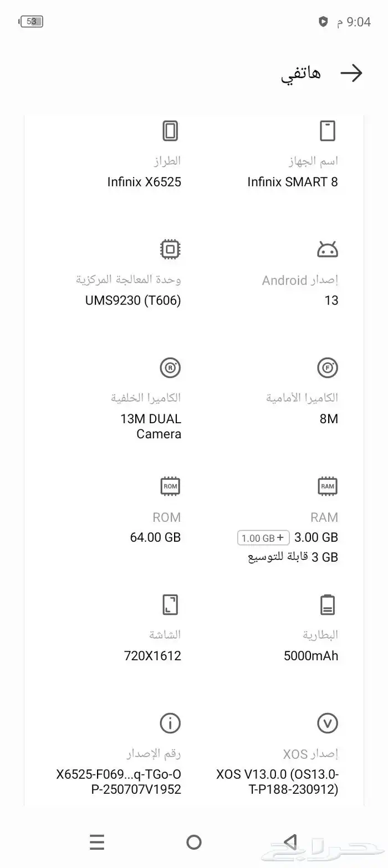The image size is (388, 868).
Task: Tap the build number info icon
Action: click(170, 723)
